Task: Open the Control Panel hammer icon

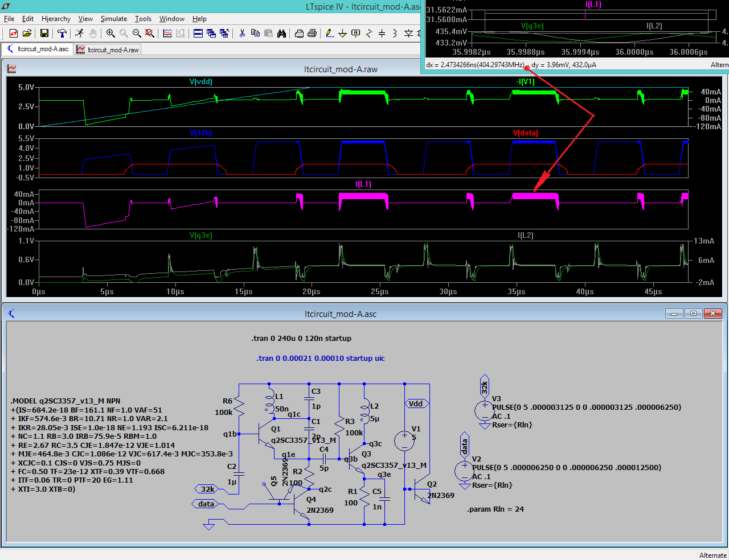Action: pos(62,34)
